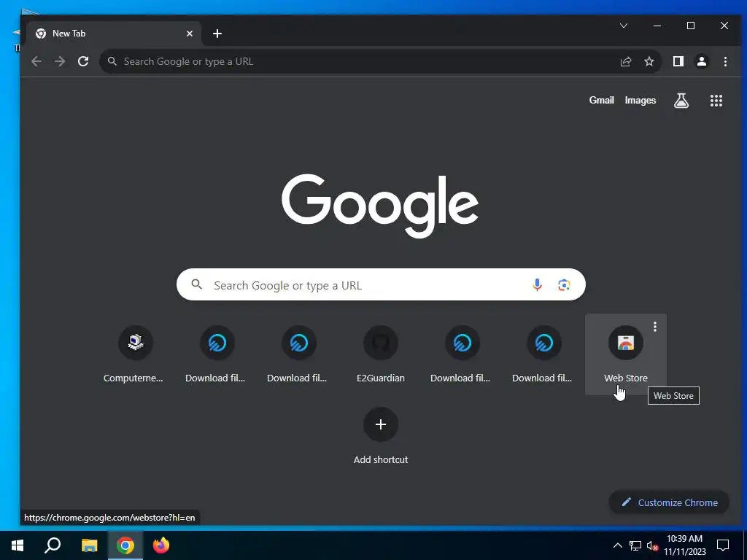Screen dimensions: 747x560
Task: Launch Firefox from the taskbar
Action: coord(161,545)
